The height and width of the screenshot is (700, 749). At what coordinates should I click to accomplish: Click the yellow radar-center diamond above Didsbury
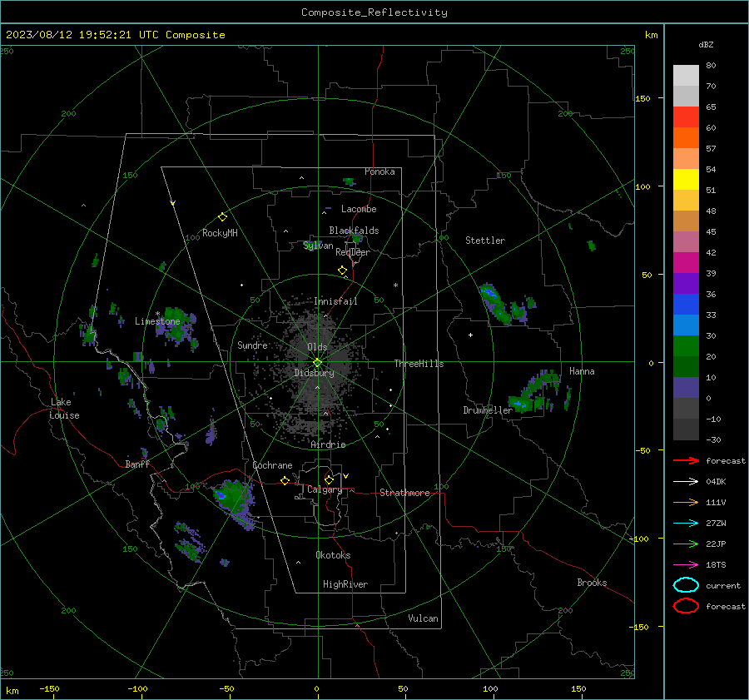coord(317,363)
